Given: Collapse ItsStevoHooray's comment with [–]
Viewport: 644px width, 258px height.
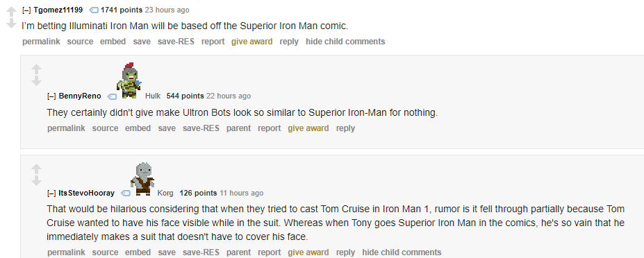Looking at the screenshot, I should pos(51,193).
